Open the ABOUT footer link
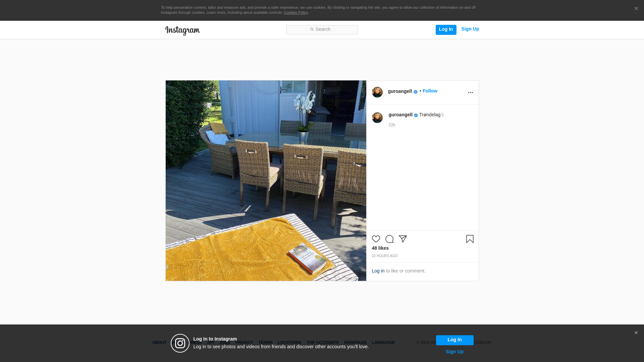644x362 pixels. point(159,343)
